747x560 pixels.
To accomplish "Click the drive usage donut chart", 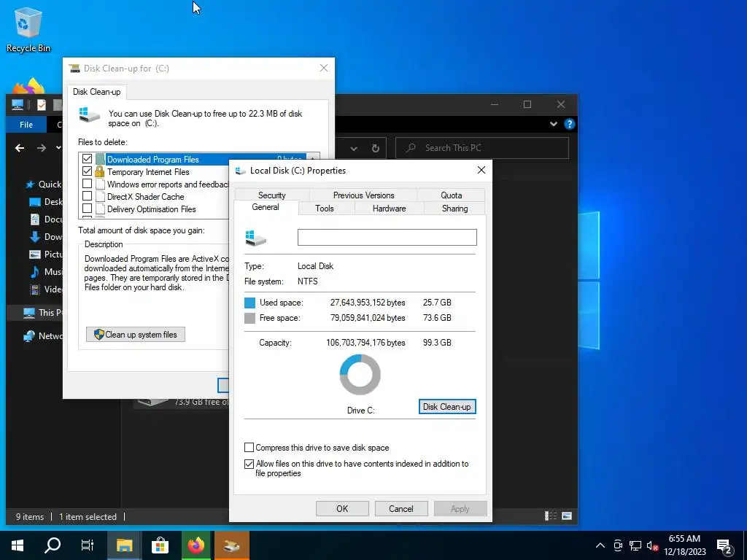I will click(360, 375).
